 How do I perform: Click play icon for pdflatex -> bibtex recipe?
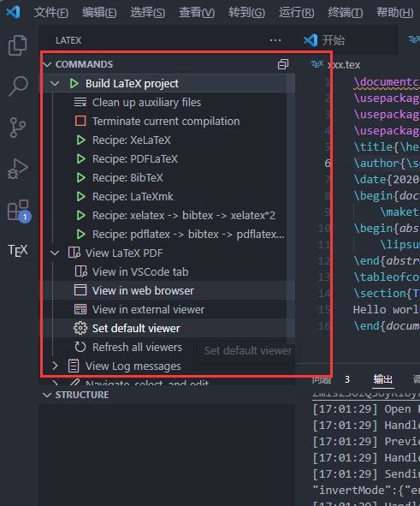[81, 234]
